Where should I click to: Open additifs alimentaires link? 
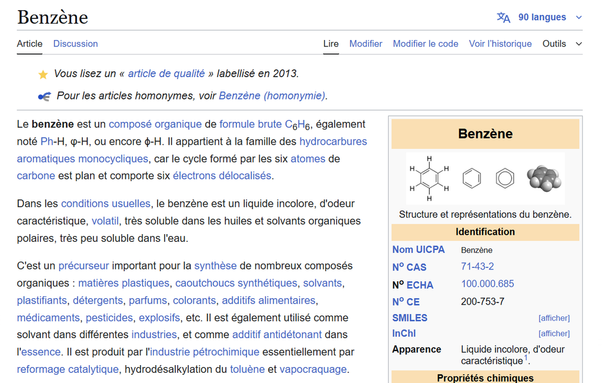[269, 300]
